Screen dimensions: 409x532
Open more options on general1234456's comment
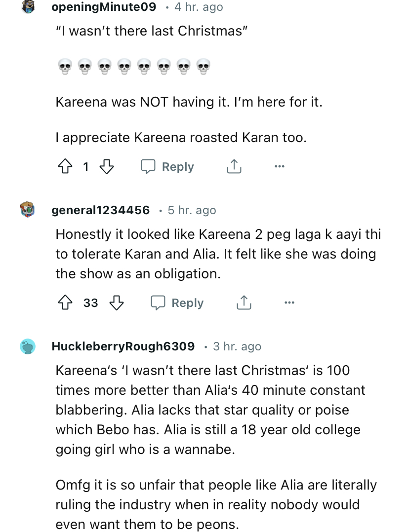coord(289,303)
